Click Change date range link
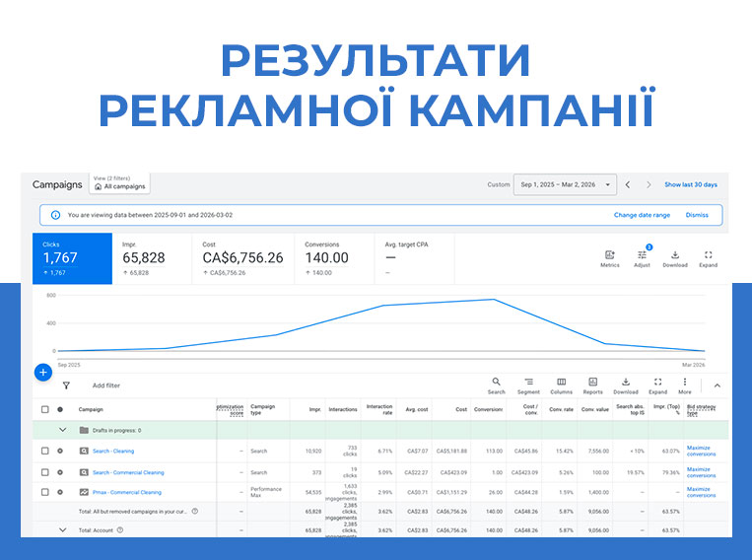The width and height of the screenshot is (752, 560). [x=642, y=215]
